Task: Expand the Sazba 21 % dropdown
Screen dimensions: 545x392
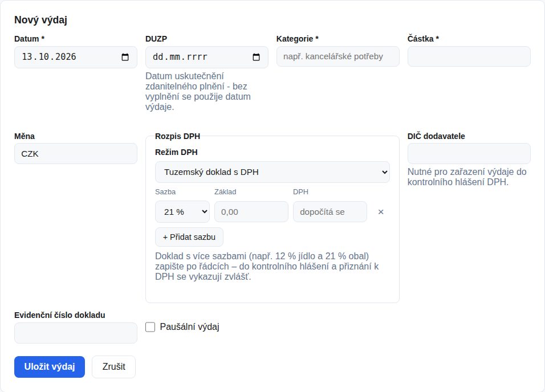Action: pos(182,211)
